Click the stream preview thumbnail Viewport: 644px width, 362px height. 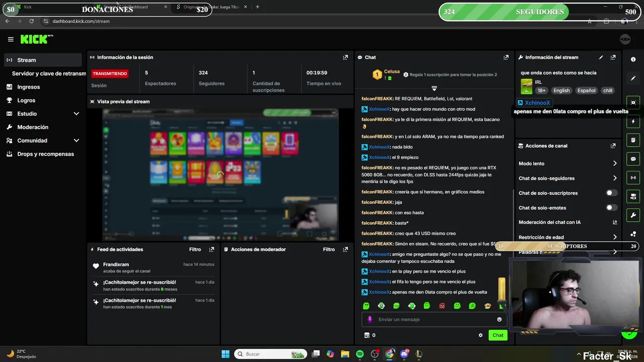[220, 174]
